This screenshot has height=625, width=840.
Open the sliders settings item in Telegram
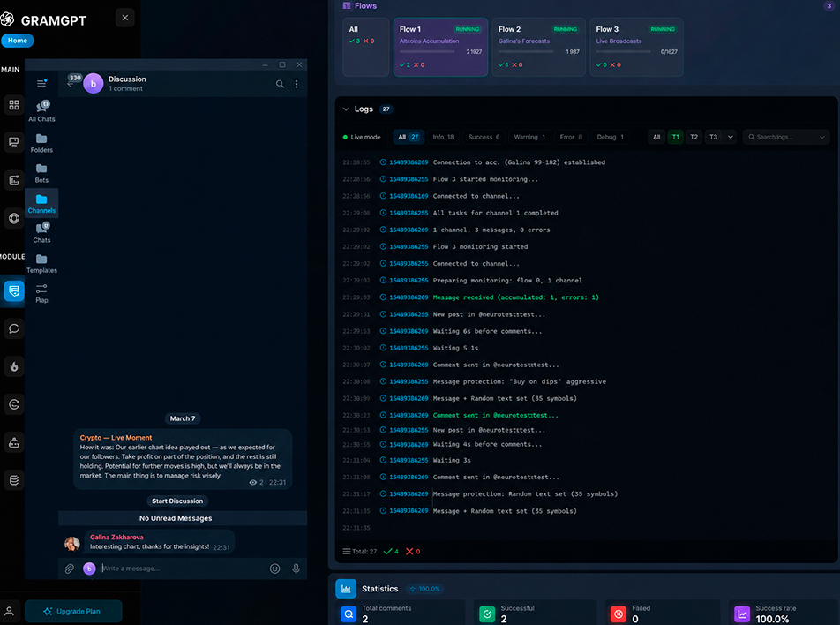point(41,293)
